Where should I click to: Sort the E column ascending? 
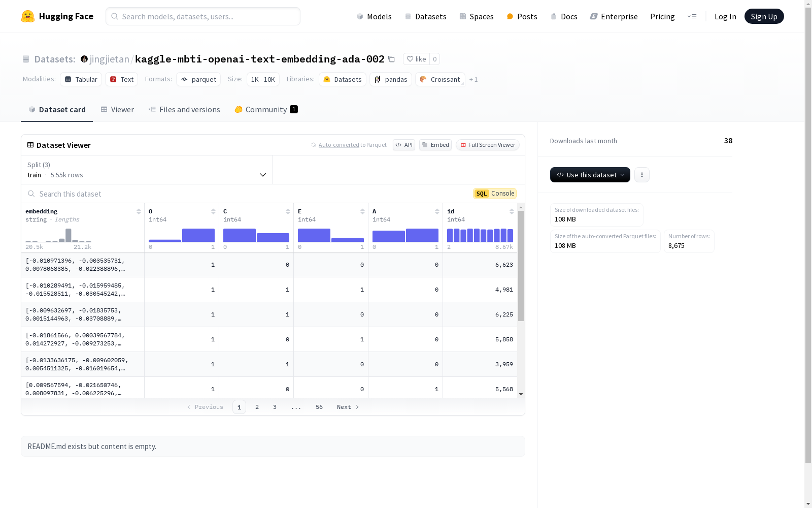click(x=362, y=209)
